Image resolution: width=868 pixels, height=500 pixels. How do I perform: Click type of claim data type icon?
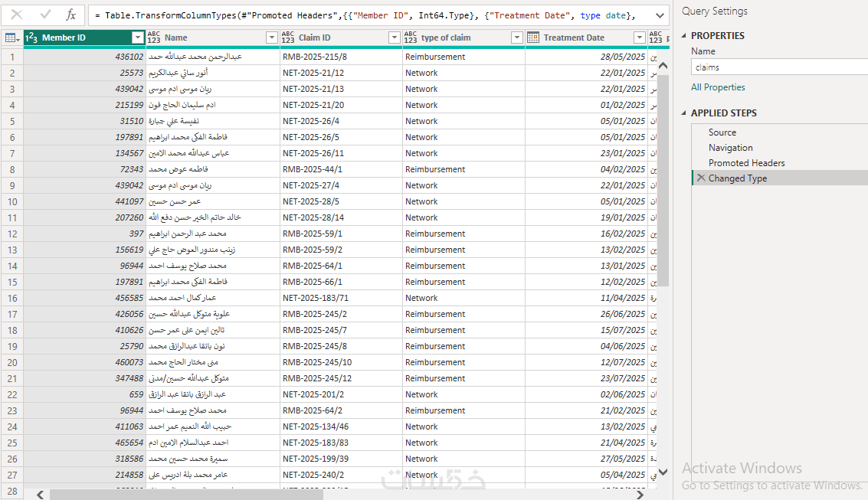tap(410, 37)
